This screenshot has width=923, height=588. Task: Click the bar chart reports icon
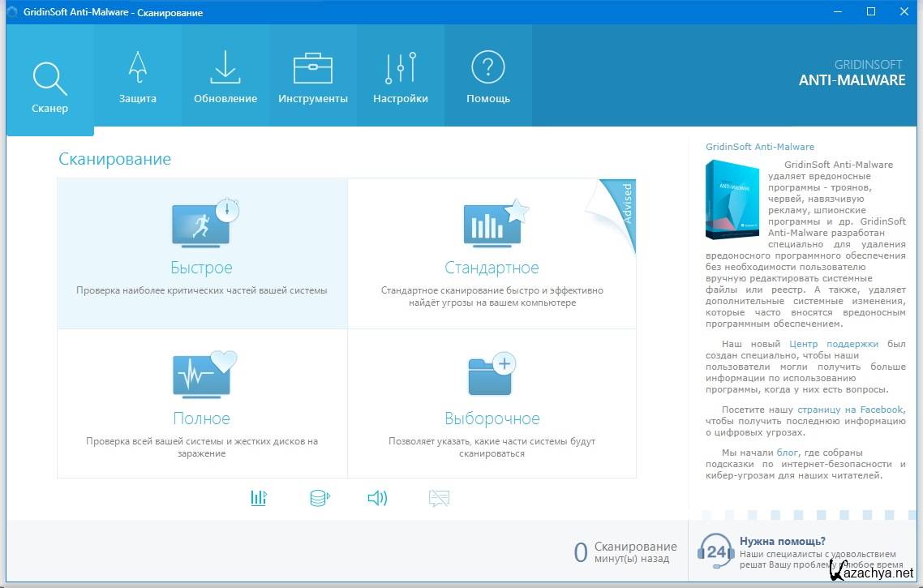tap(259, 498)
